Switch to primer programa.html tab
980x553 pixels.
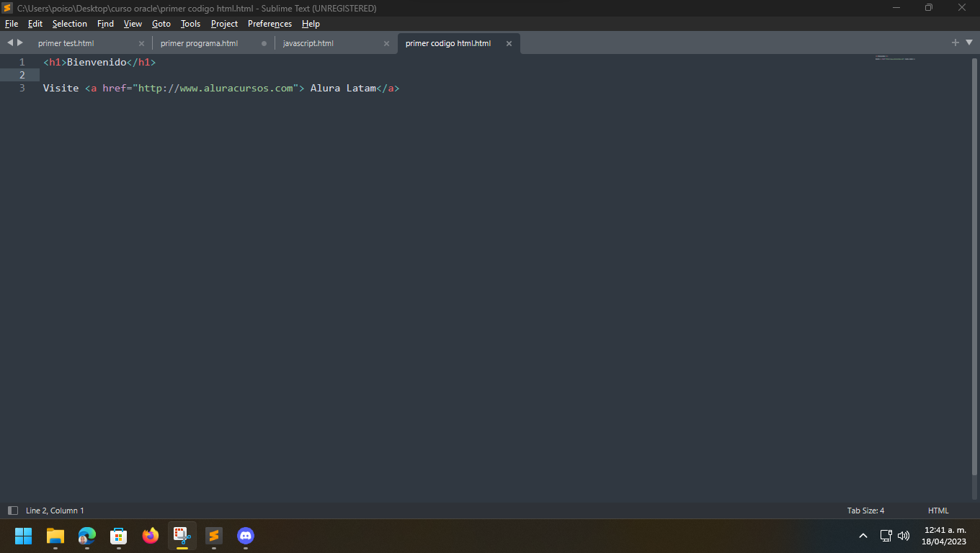199,43
